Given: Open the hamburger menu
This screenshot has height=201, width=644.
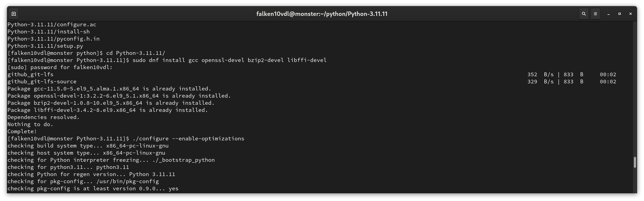Looking at the screenshot, I should pos(595,14).
